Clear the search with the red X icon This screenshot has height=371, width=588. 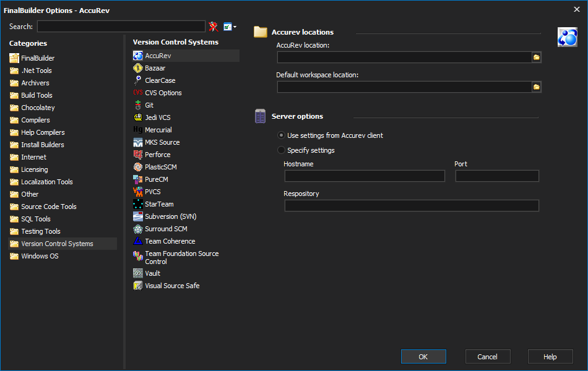coord(214,27)
